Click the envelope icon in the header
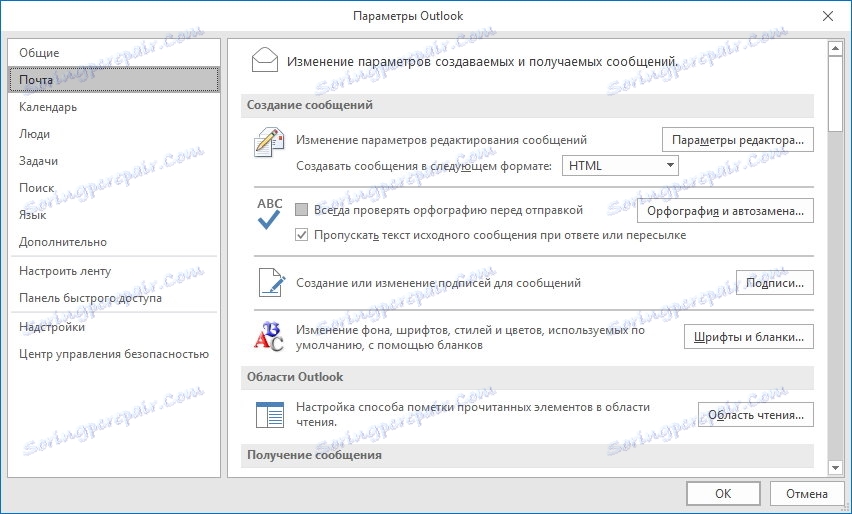Image resolution: width=852 pixels, height=514 pixels. [x=262, y=60]
